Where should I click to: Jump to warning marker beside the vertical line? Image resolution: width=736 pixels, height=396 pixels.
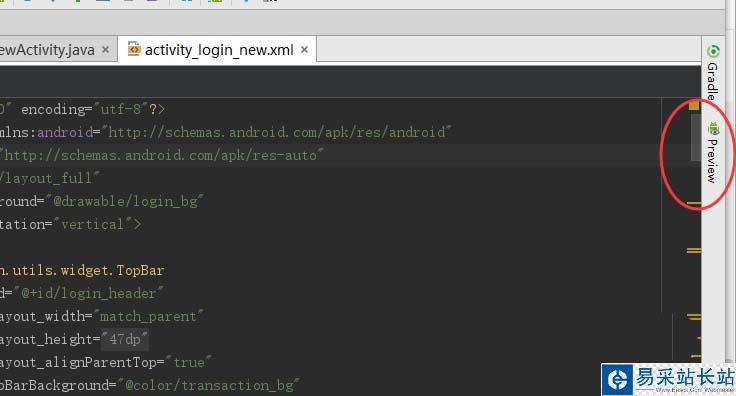(694, 204)
